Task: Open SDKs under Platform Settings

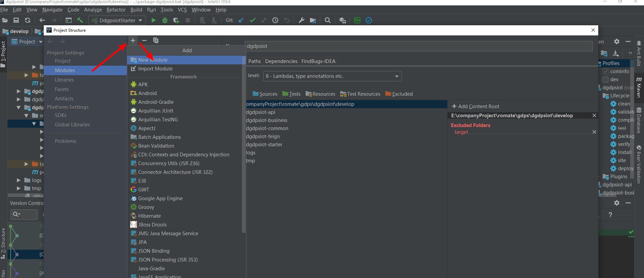Action: pyautogui.click(x=61, y=115)
